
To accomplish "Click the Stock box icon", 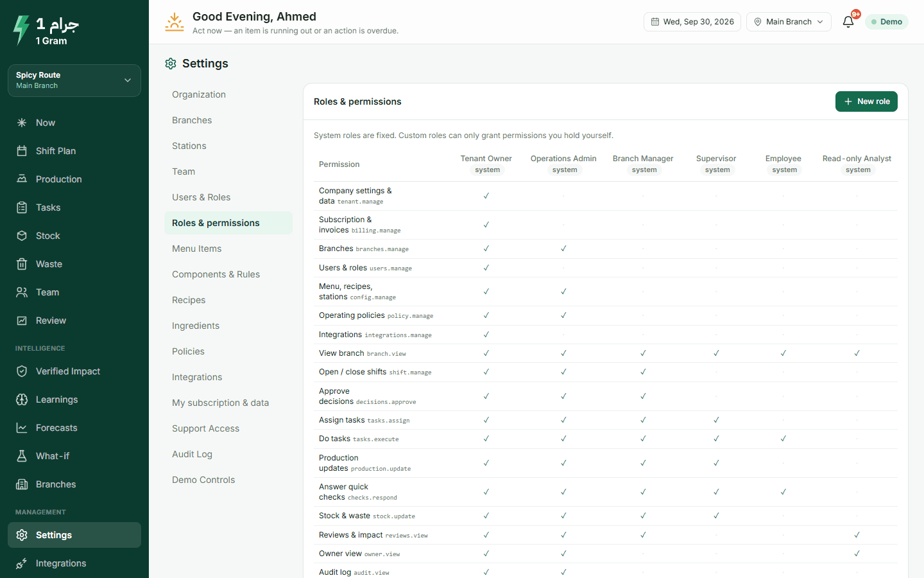I will [22, 236].
